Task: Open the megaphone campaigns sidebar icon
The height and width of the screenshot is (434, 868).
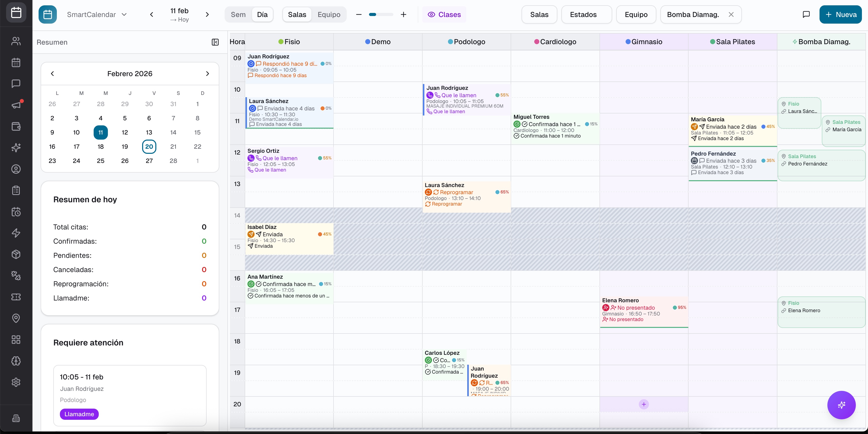Action: [x=16, y=105]
